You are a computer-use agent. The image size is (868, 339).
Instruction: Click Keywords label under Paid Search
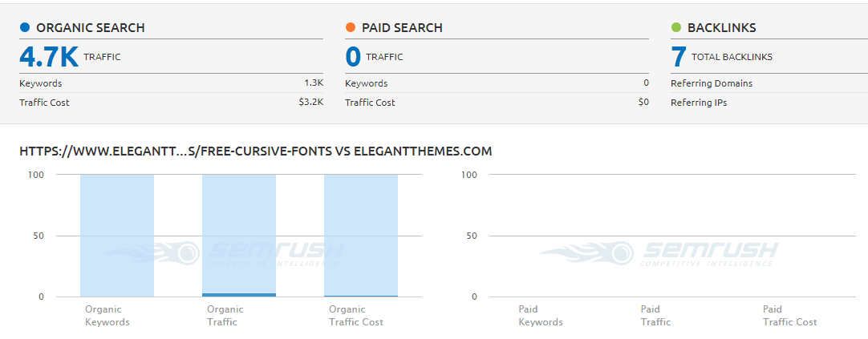tap(366, 83)
